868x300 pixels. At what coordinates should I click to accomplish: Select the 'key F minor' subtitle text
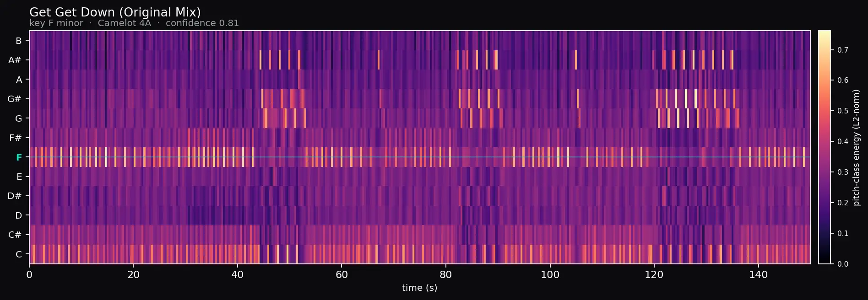[56, 23]
